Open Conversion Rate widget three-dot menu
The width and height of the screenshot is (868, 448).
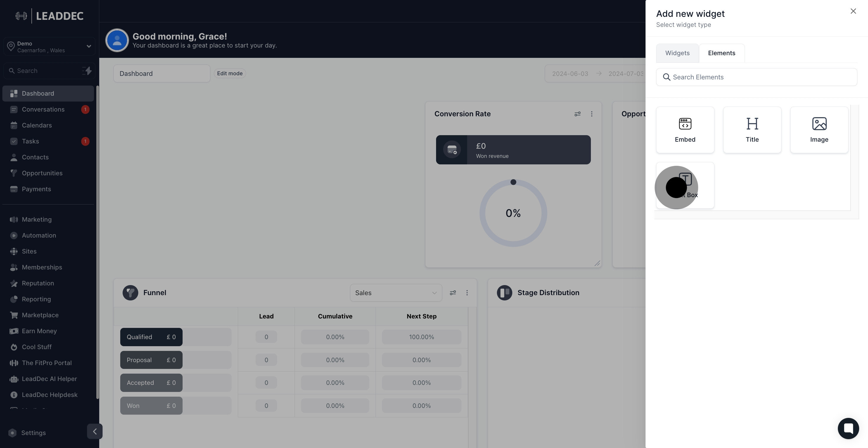pos(592,114)
